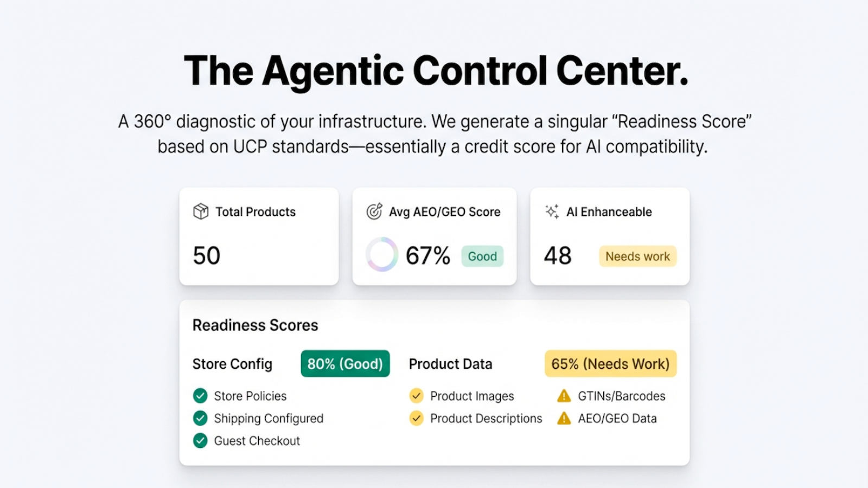
Task: Click the package icon beside Total Products
Action: 200,211
